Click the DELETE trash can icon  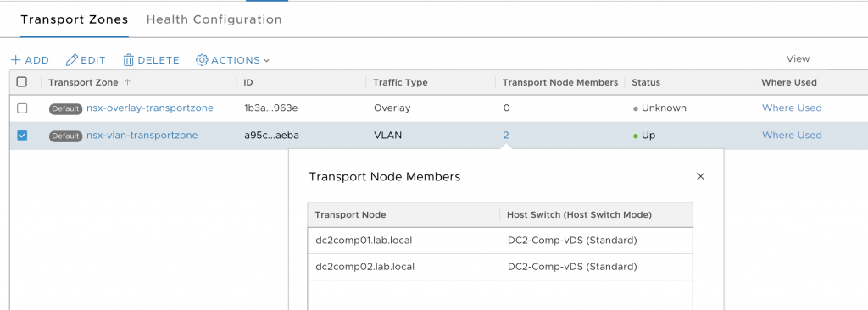pos(129,60)
